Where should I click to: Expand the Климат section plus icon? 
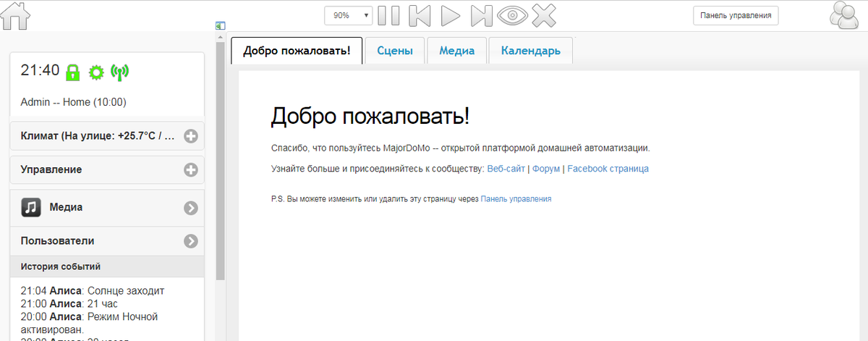[x=191, y=135]
